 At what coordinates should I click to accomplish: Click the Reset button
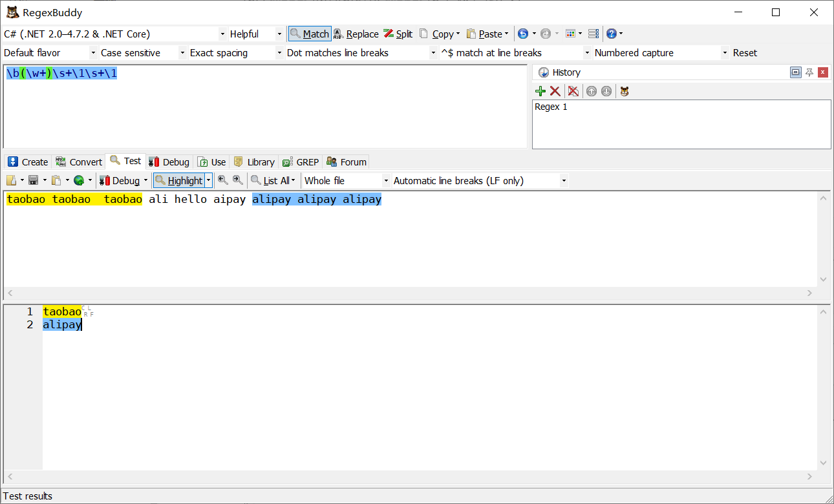(x=745, y=52)
